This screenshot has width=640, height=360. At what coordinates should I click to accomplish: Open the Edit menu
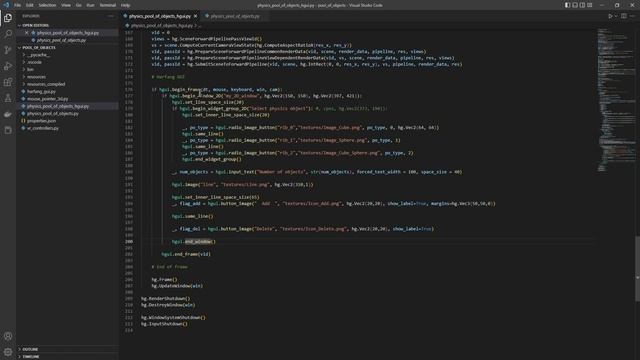(29, 5)
